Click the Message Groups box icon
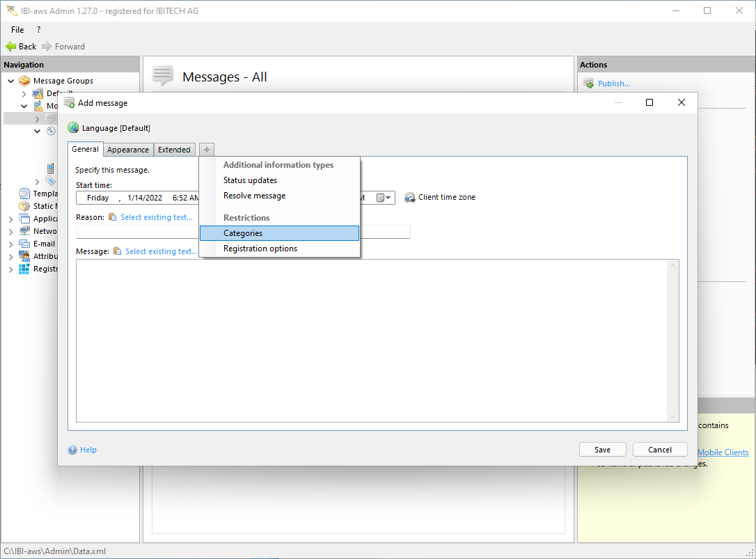This screenshot has width=756, height=559. click(24, 81)
